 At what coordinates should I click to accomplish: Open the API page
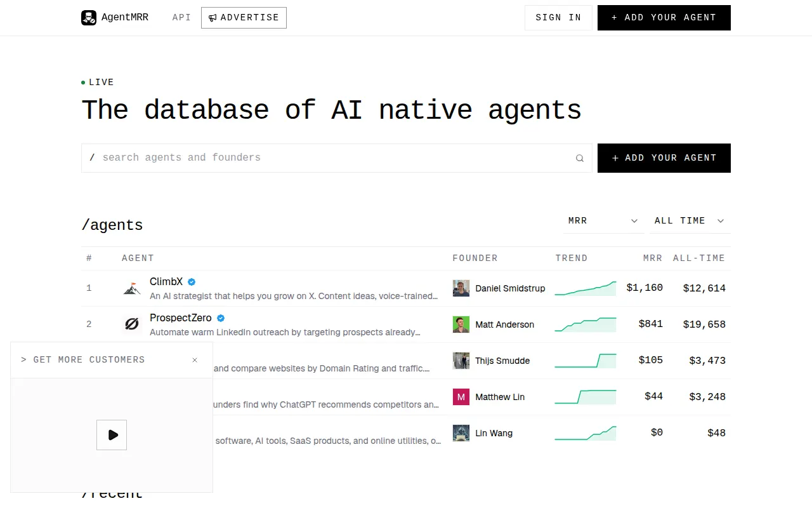click(181, 18)
